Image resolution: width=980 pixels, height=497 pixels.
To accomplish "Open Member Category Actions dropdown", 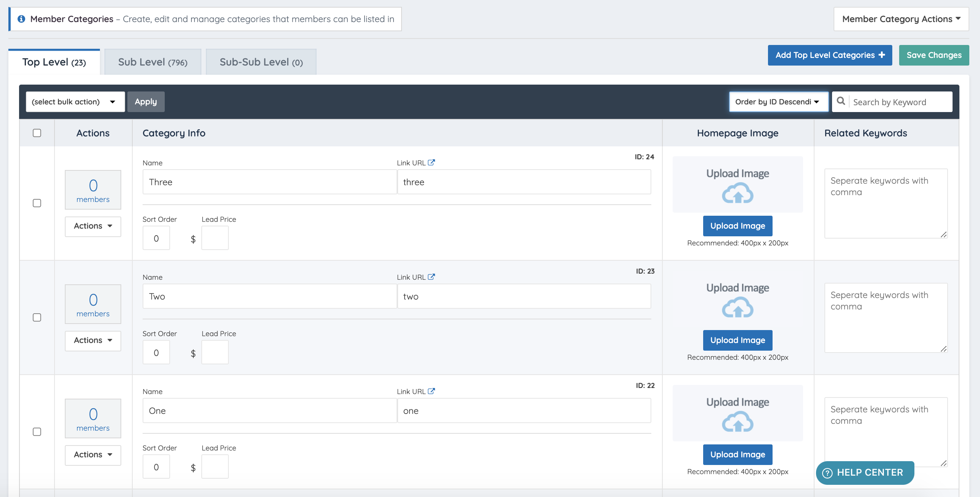I will [901, 19].
